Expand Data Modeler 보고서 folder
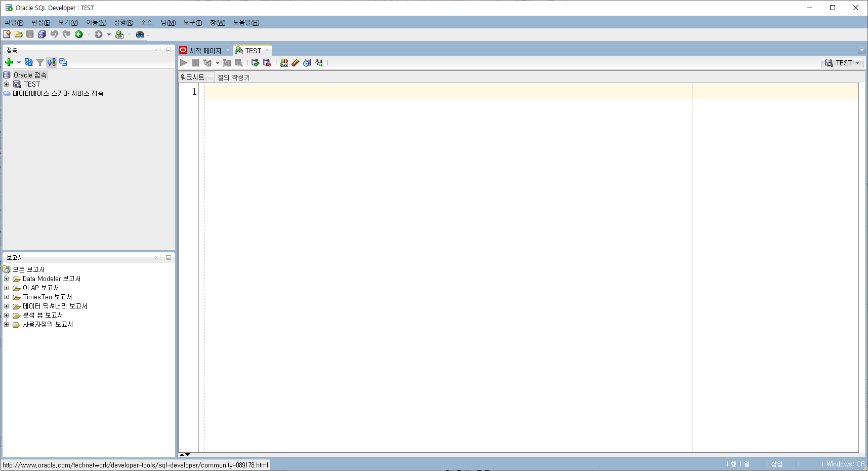868x471 pixels. click(x=7, y=279)
